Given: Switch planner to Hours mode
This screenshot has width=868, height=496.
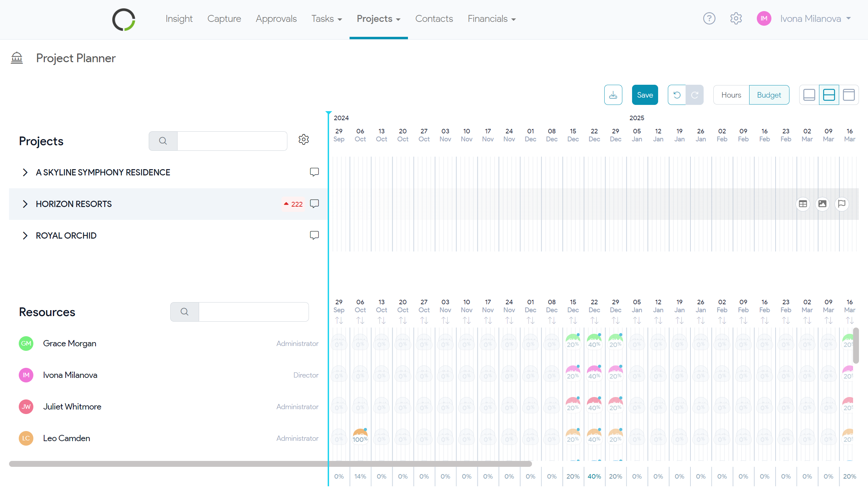Looking at the screenshot, I should [x=731, y=95].
